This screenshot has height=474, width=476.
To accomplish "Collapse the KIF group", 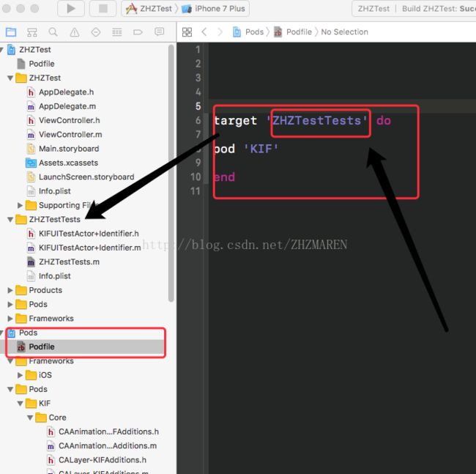I will pos(20,404).
